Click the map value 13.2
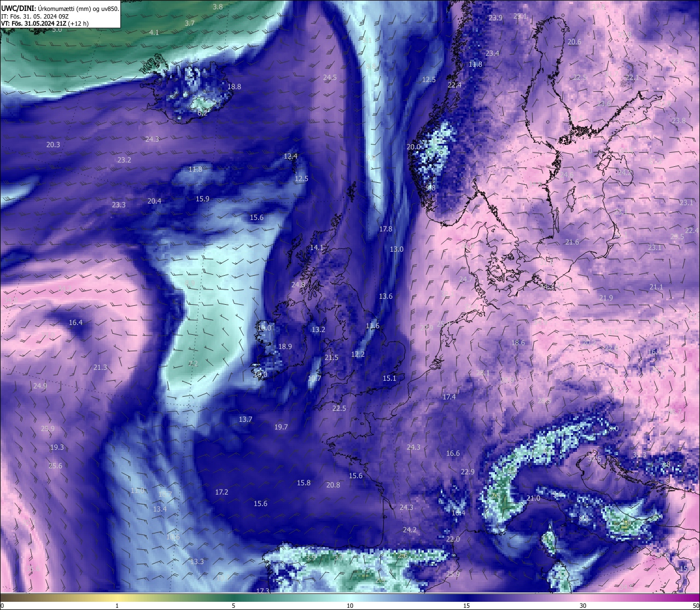 [x=318, y=329]
